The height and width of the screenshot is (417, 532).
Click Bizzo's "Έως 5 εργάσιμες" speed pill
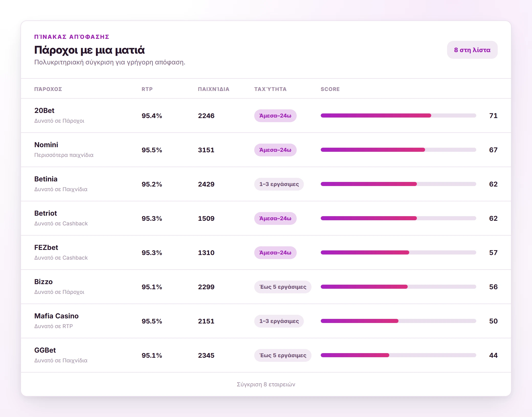point(283,287)
